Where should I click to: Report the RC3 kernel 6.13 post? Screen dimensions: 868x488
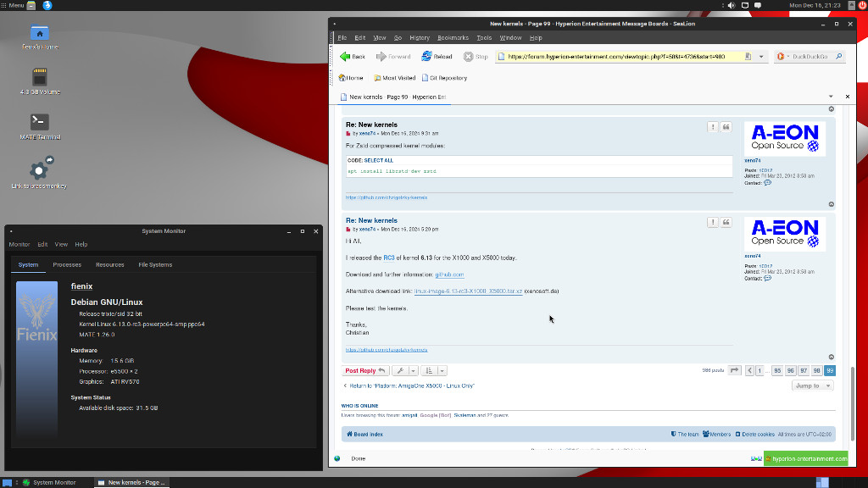coord(712,222)
